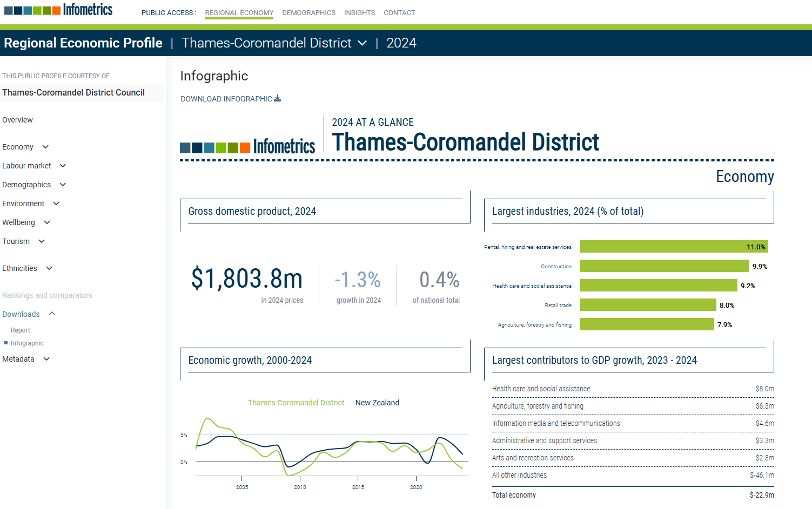Expand the Metadata sidebar section
Image resolution: width=812 pixels, height=509 pixels.
click(x=46, y=359)
